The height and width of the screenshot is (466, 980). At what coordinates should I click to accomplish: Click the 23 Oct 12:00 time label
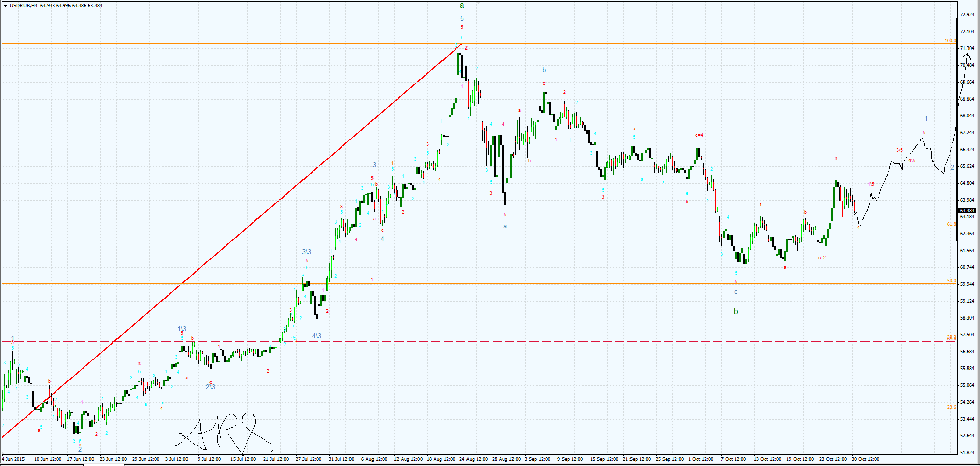click(833, 459)
